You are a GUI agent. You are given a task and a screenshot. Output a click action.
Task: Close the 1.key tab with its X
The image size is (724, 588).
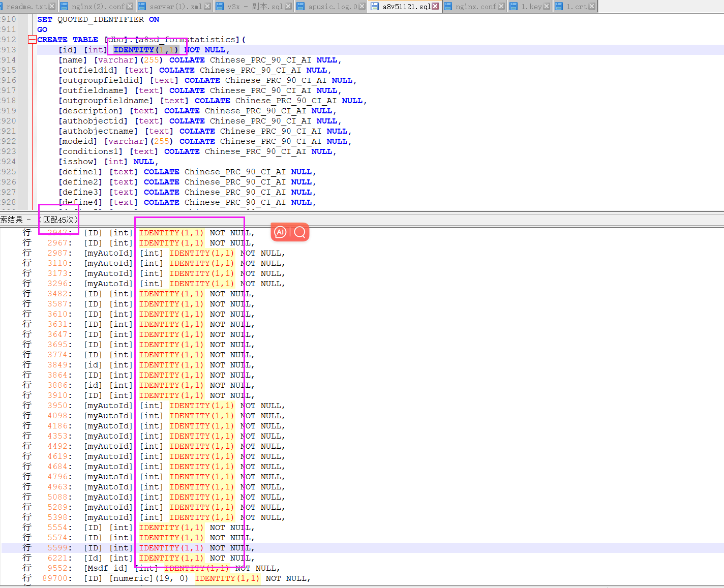tap(547, 7)
